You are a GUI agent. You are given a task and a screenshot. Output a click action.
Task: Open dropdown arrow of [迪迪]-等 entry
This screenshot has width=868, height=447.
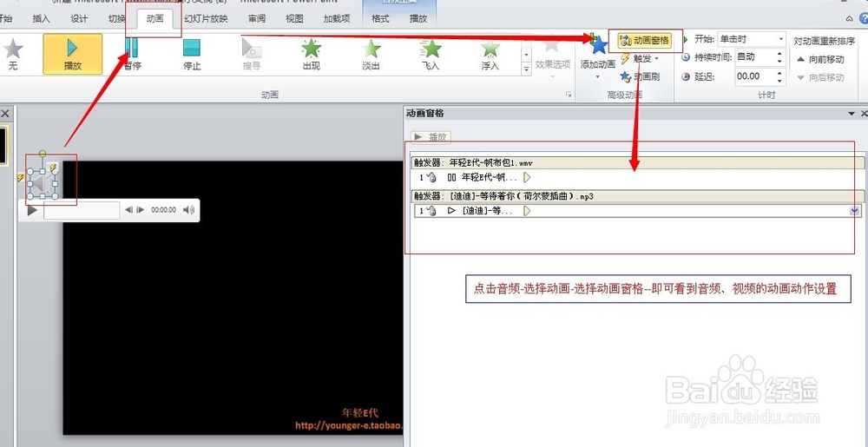[x=855, y=211]
